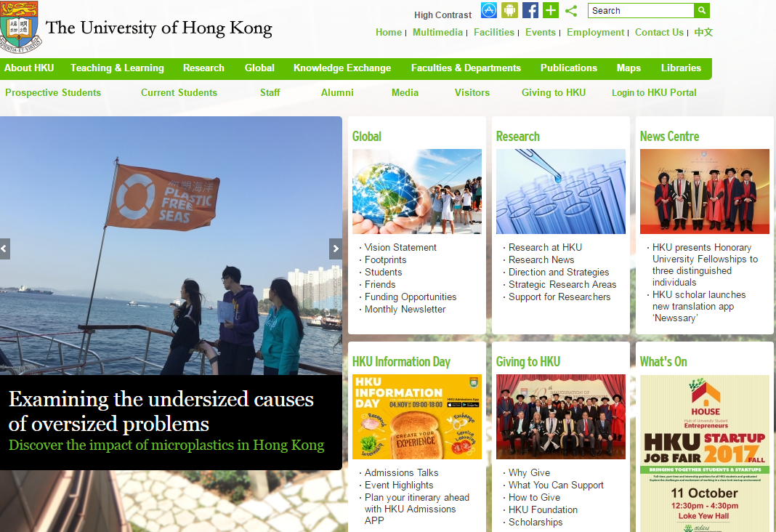Click the share icon
The image size is (776, 532).
571,10
